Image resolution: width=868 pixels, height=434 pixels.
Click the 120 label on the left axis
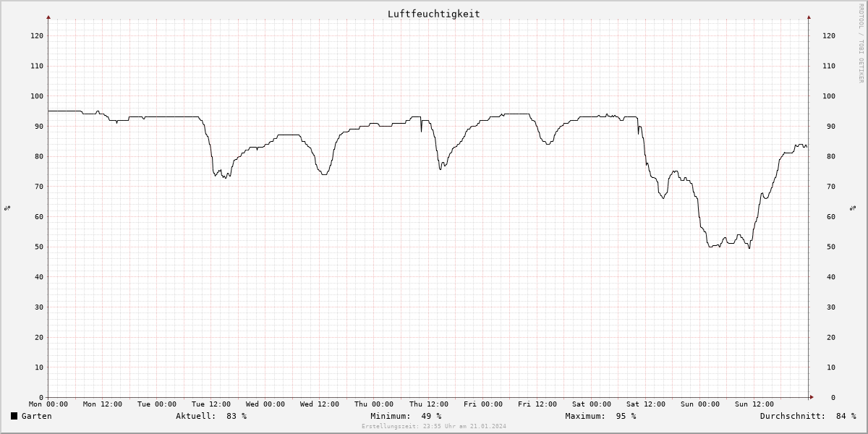pos(38,35)
